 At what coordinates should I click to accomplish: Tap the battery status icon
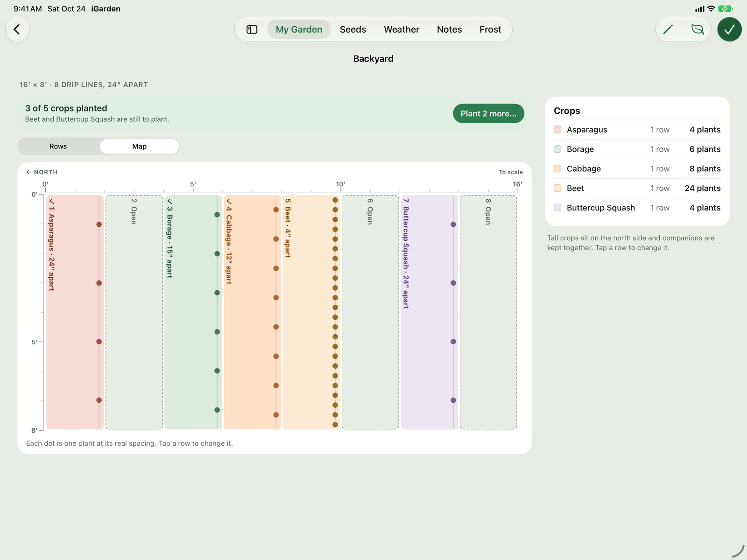725,9
